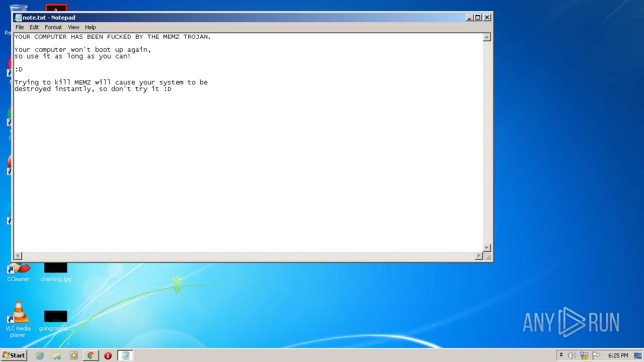Screen dimensions: 644x362
Task: Click the horizontal scrollbar left arrow
Action: click(18, 256)
